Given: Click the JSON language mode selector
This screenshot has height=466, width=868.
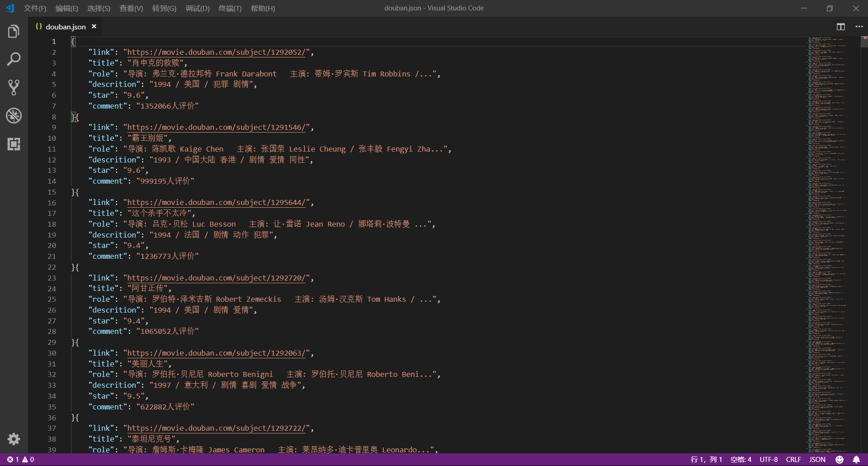Looking at the screenshot, I should click(817, 460).
